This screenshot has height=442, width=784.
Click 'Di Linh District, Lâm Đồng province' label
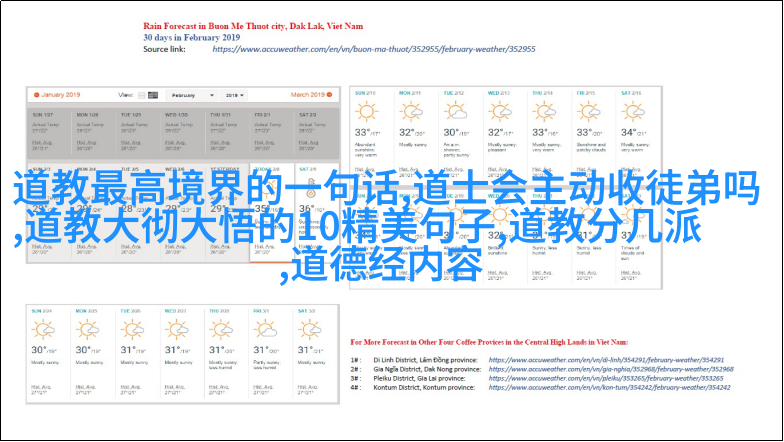[x=426, y=360]
